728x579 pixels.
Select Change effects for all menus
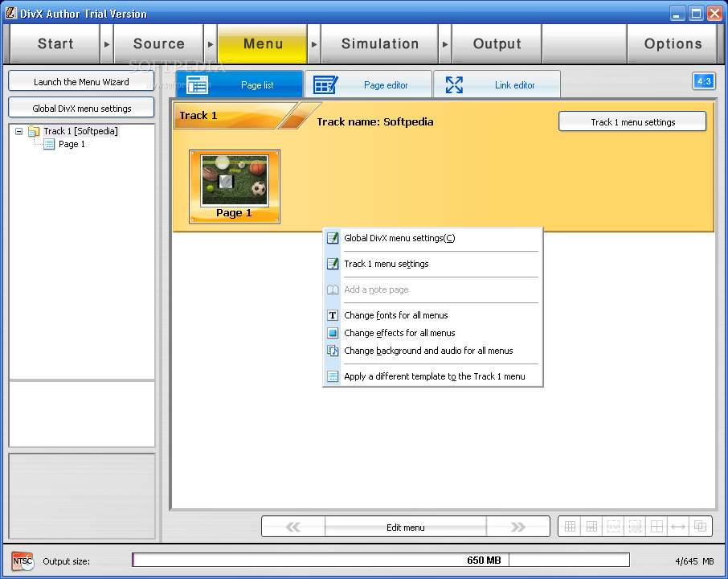click(x=433, y=333)
